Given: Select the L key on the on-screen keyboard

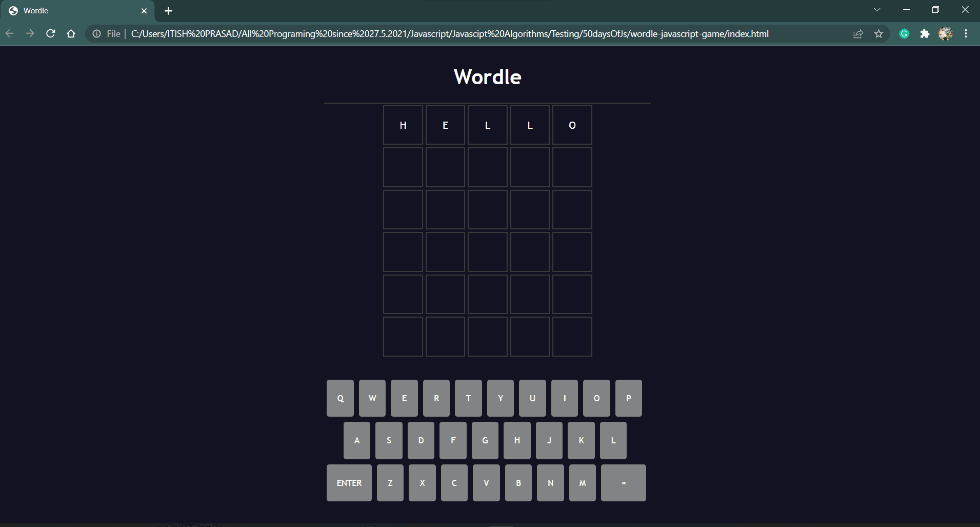Looking at the screenshot, I should click(613, 440).
